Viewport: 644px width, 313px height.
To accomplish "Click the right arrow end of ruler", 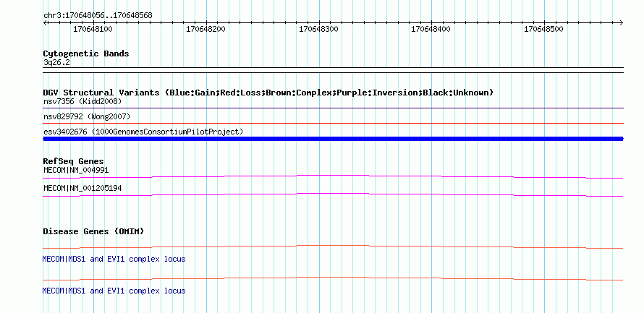I will tap(622, 23).
